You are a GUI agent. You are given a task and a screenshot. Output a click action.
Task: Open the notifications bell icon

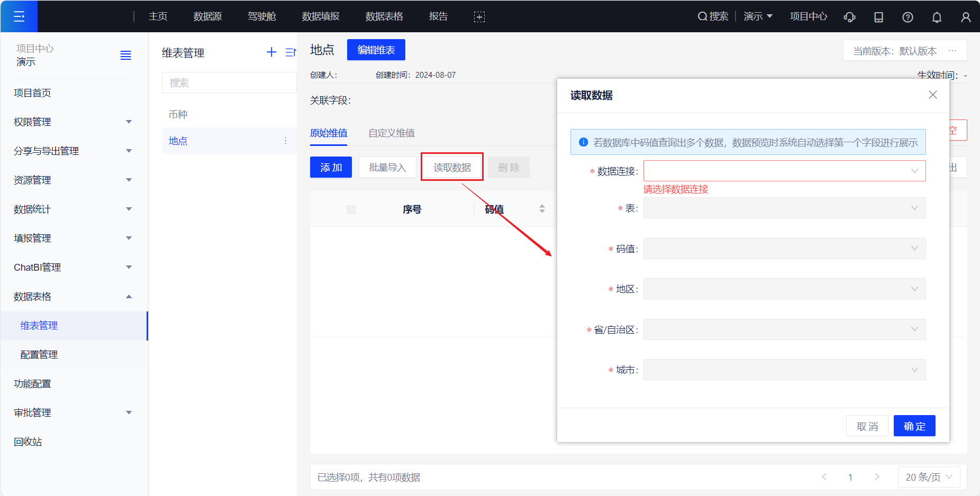(x=937, y=17)
